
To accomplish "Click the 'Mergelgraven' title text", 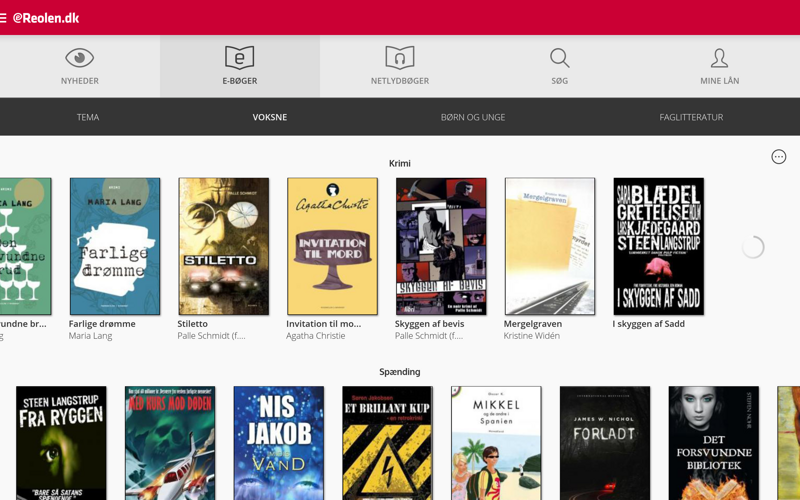I will [x=533, y=323].
